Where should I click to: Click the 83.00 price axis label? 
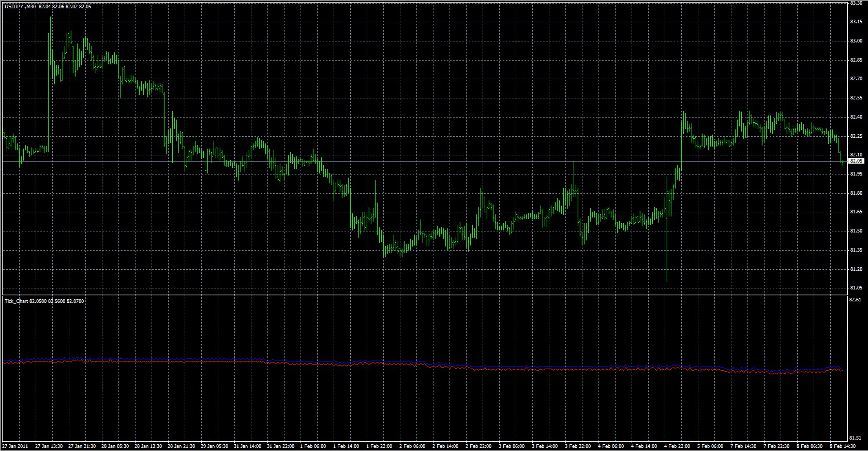click(856, 41)
